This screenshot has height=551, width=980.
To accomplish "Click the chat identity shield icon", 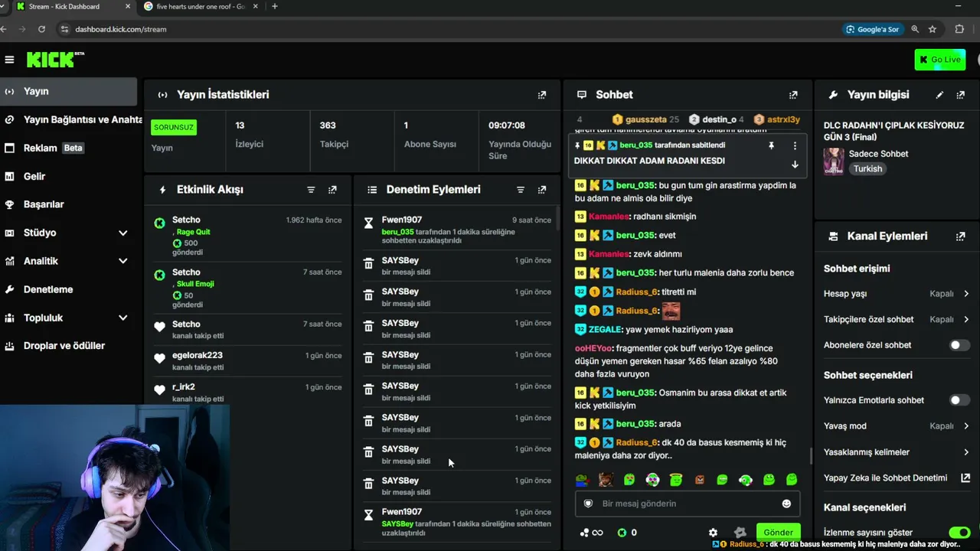I will point(588,504).
